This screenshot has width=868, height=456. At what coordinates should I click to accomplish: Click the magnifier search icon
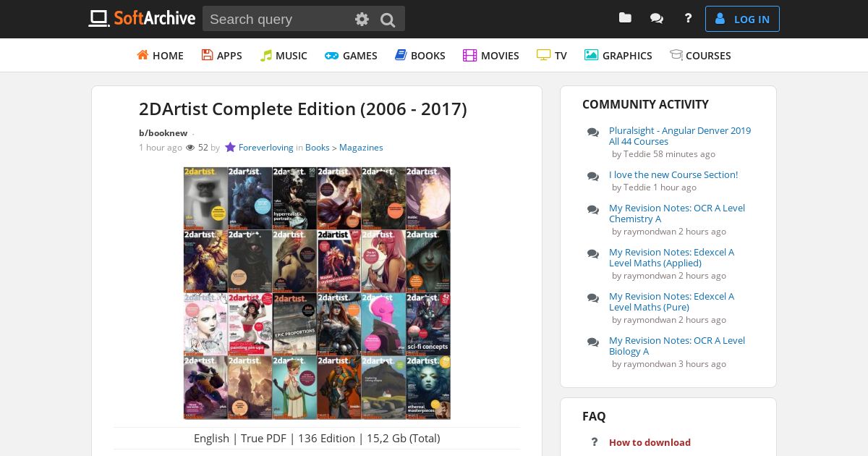click(388, 20)
